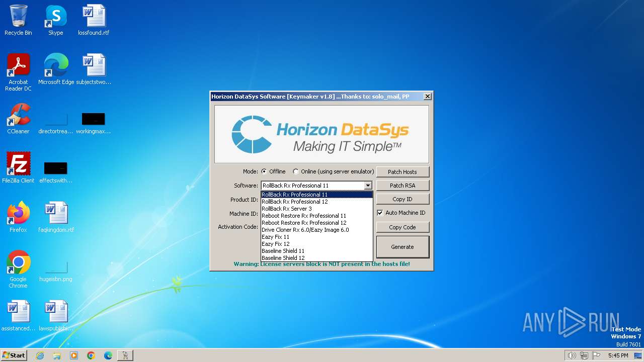
Task: Open the network tray icon
Action: tap(584, 355)
